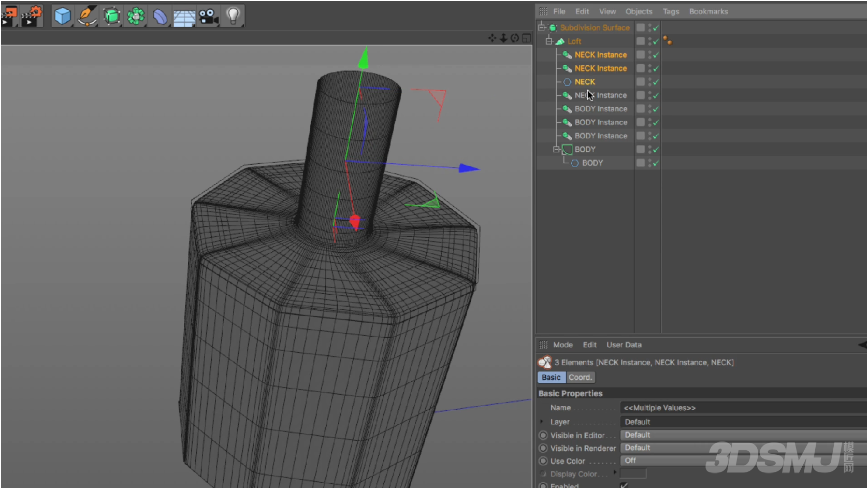Open the Bookmarks menu
This screenshot has height=489, width=868.
click(x=708, y=11)
